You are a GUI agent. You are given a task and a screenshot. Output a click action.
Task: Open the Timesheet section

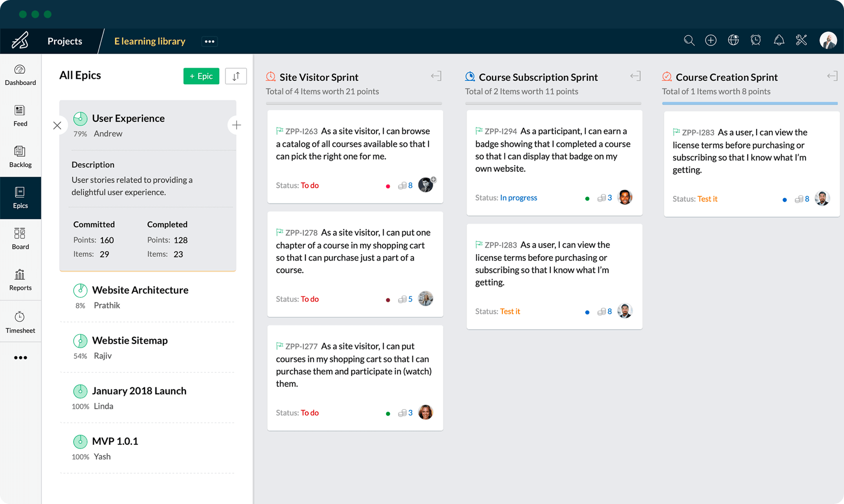tap(20, 321)
